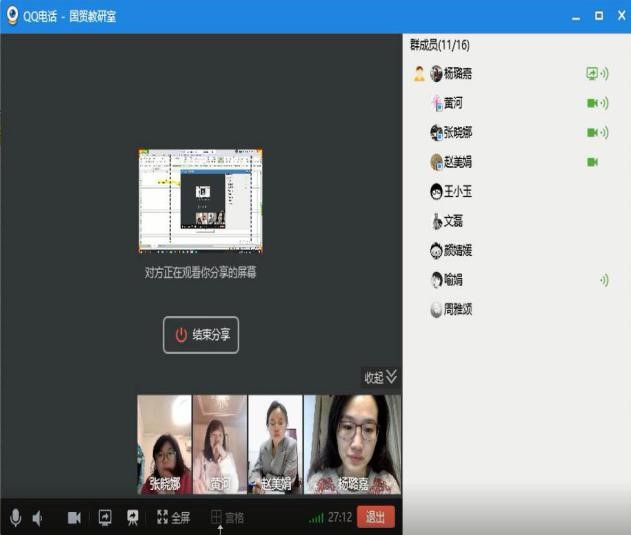
Task: Mute the microphone in the bottom toolbar
Action: (15, 518)
